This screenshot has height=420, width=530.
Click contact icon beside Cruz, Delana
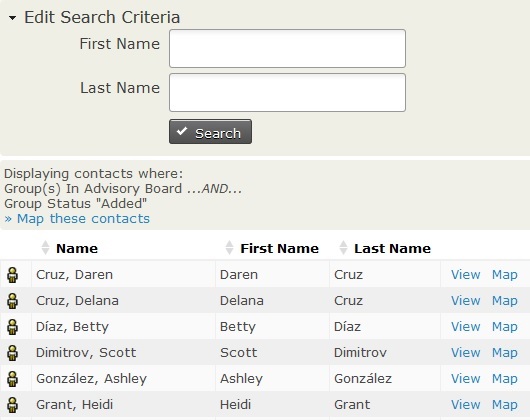click(x=13, y=301)
